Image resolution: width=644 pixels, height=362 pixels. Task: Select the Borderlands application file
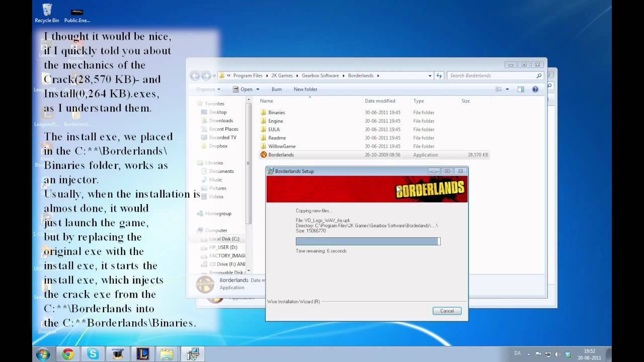point(374,155)
